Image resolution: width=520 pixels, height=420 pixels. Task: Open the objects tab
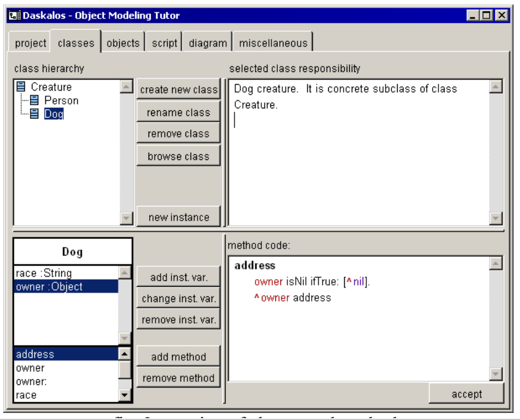[x=123, y=43]
